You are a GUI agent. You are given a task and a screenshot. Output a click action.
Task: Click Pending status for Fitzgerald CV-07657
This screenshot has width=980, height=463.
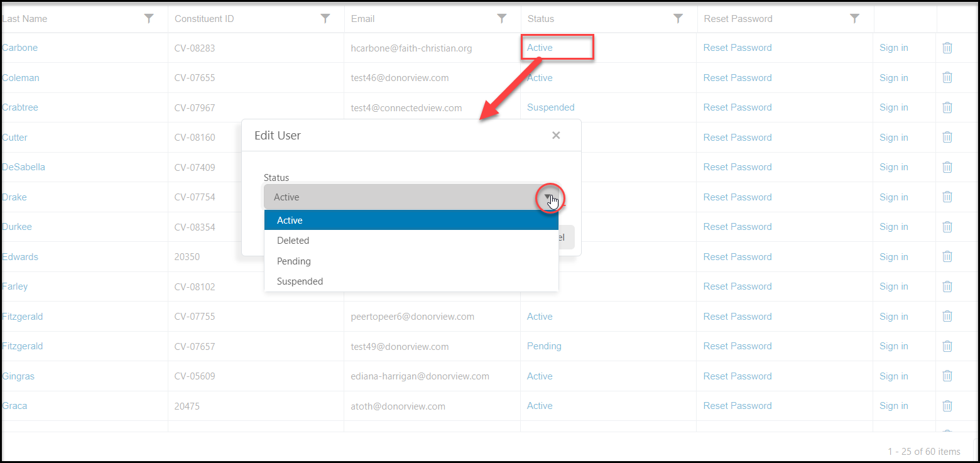point(544,346)
